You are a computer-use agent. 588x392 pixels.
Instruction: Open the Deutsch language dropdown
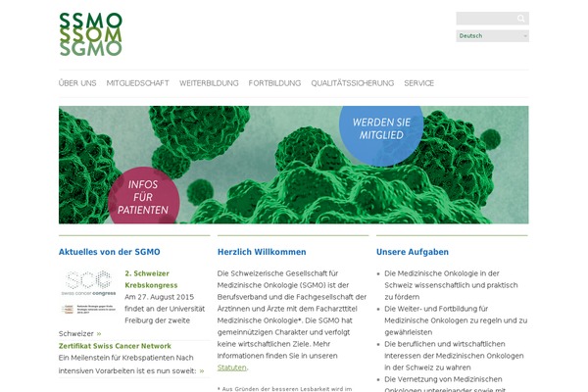pos(492,36)
